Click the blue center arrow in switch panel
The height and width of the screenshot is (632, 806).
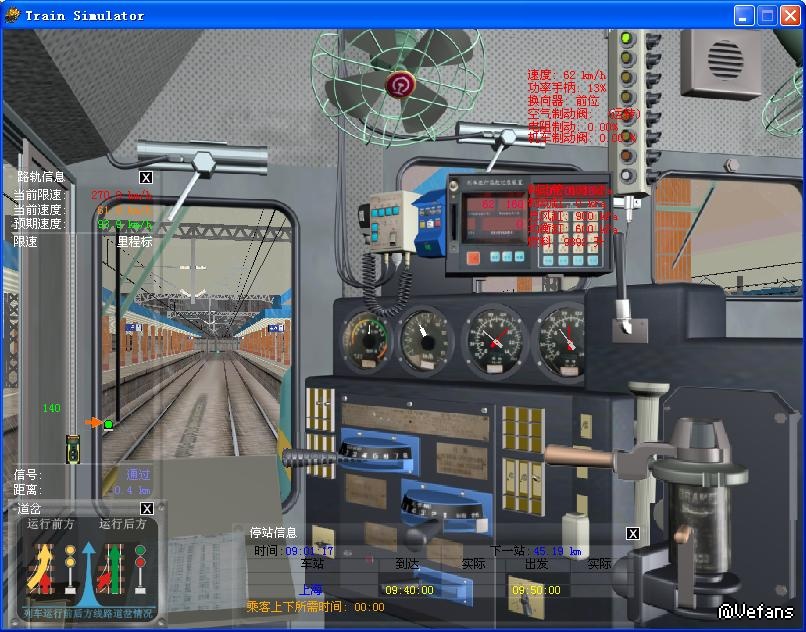tap(88, 573)
